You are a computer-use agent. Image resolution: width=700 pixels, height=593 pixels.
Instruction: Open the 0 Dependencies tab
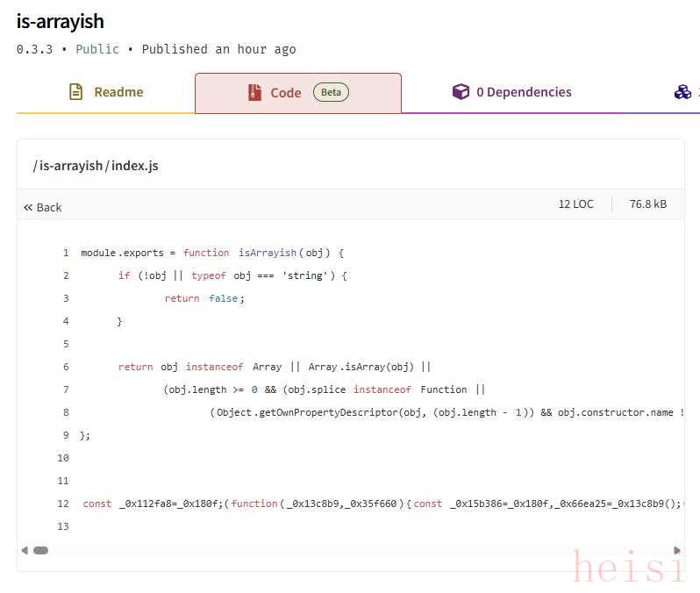point(523,92)
